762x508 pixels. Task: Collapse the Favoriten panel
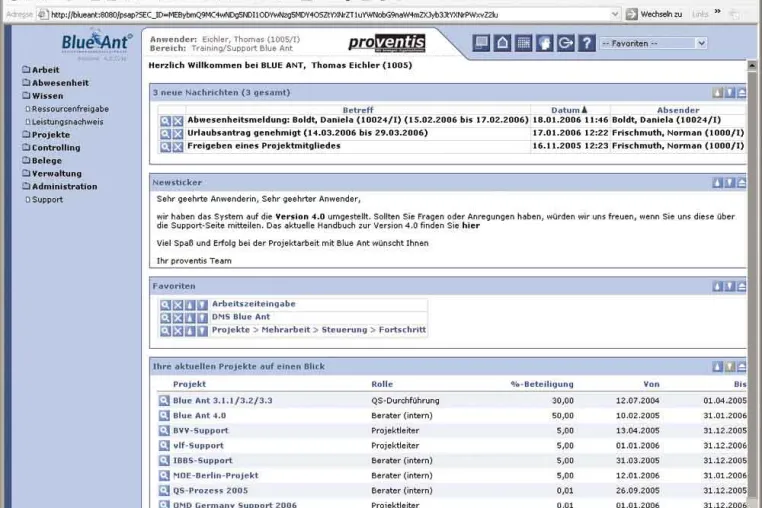tap(742, 286)
